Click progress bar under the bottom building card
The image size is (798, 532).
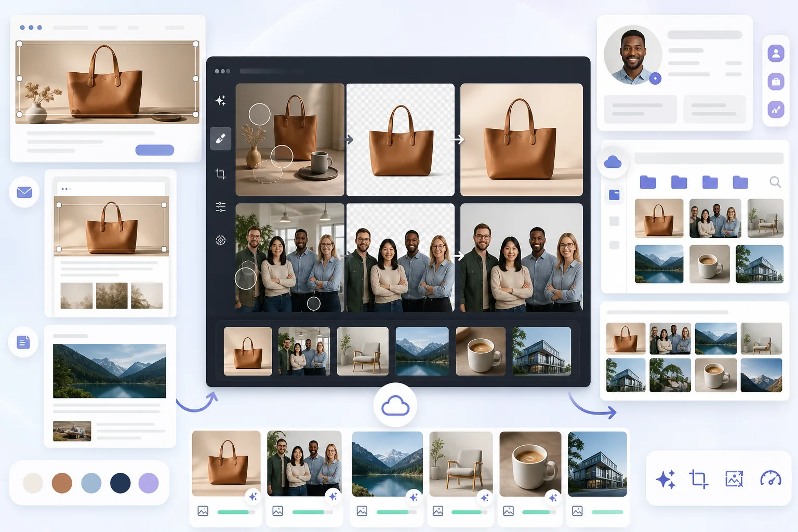click(x=607, y=512)
